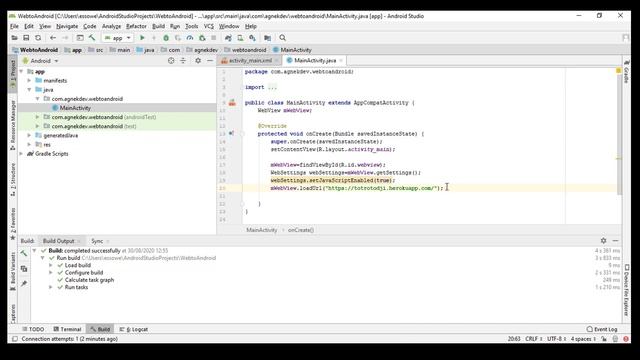Screen dimensions: 640x360
Task: Click the build hammer icon in Build panel
Action: 24,254
